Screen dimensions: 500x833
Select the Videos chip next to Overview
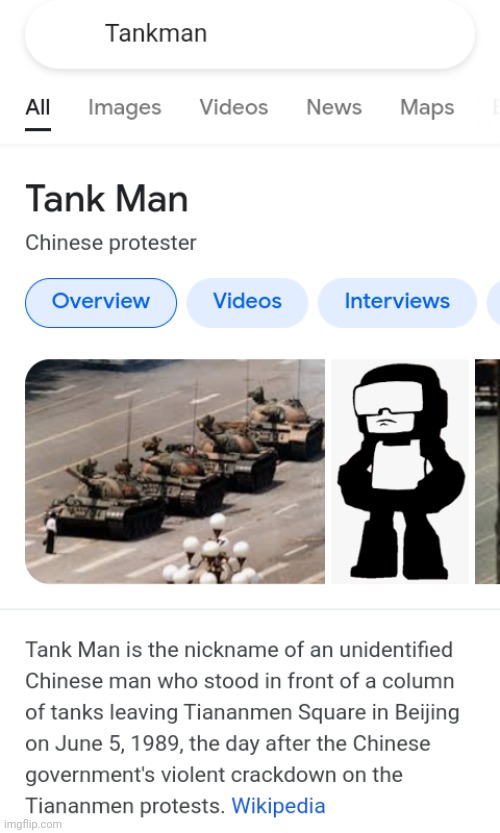point(247,302)
